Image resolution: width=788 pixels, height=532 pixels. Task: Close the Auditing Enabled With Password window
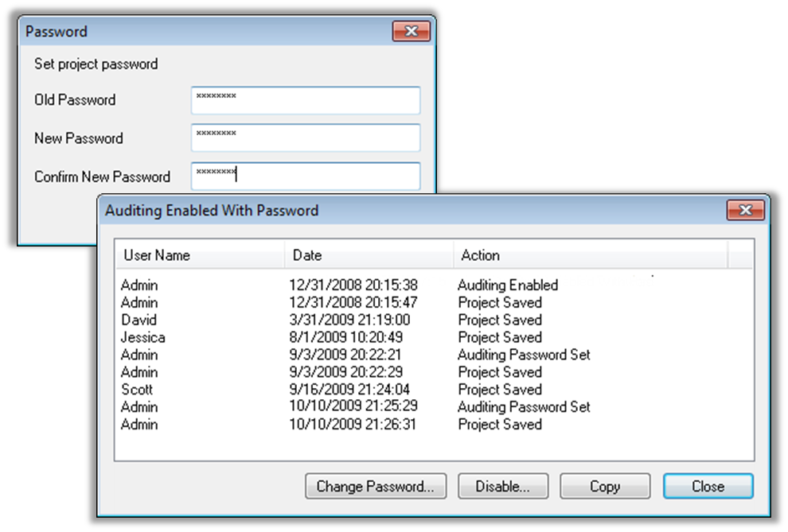click(x=746, y=210)
